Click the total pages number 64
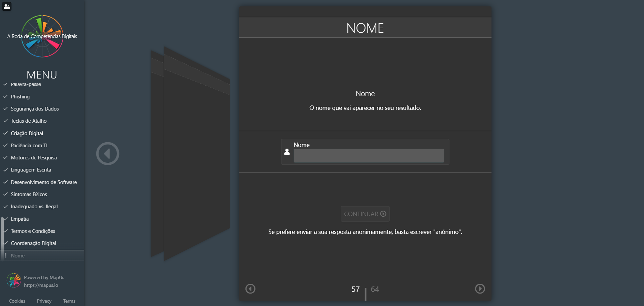 pyautogui.click(x=375, y=289)
